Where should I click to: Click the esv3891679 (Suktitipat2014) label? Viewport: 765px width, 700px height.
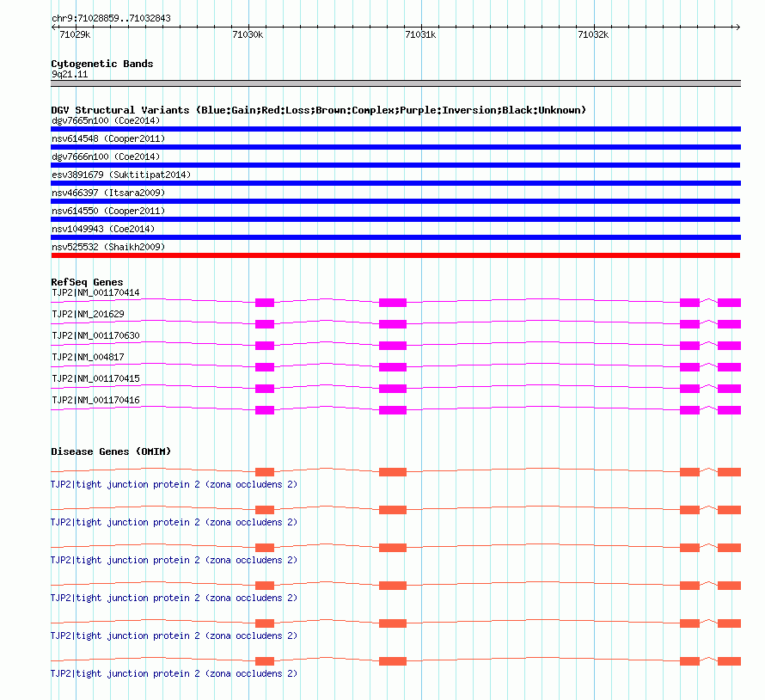pos(121,175)
